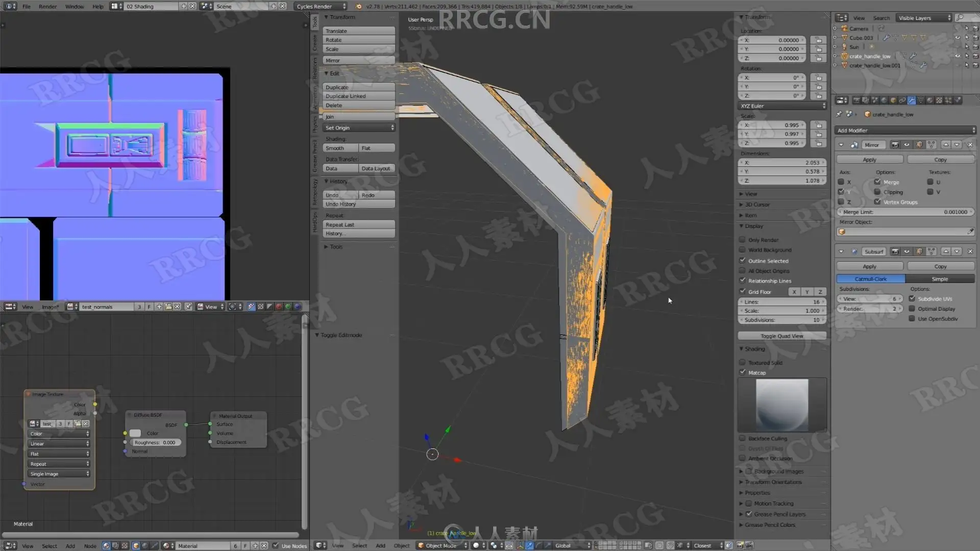Toggle the pin icon beside crate_handle_low in properties
This screenshot has width=980, height=551.
point(839,114)
